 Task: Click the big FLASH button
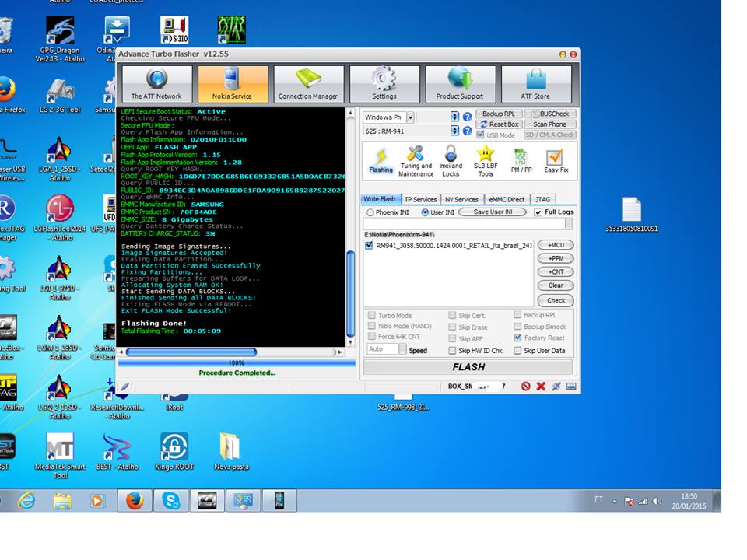click(468, 366)
